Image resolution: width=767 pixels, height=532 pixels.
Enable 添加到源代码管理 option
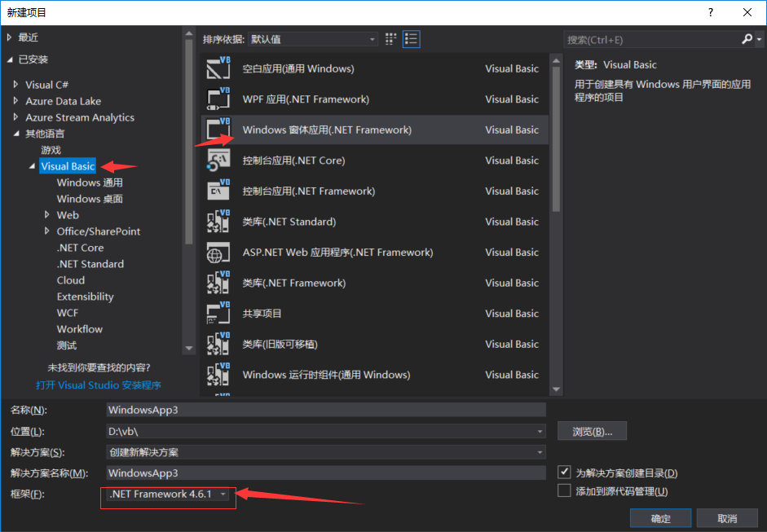point(563,490)
